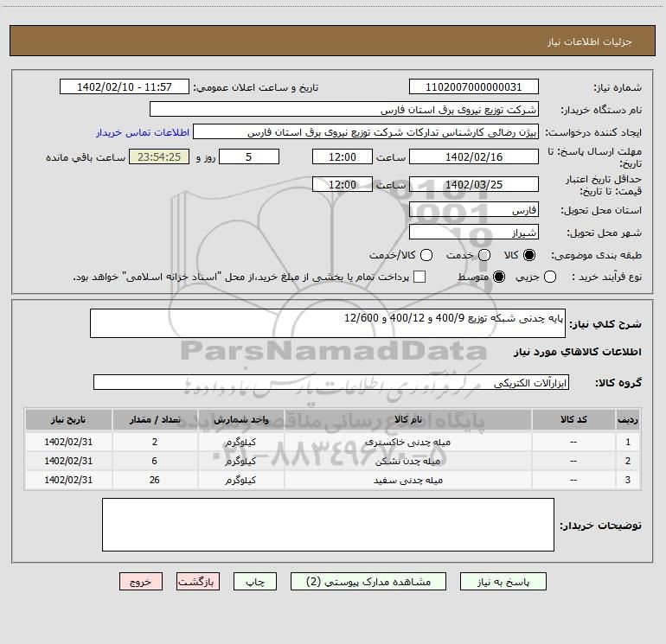666x644 pixels.
Task: Click the شرح کلی نیاز description box
Action: point(328,323)
